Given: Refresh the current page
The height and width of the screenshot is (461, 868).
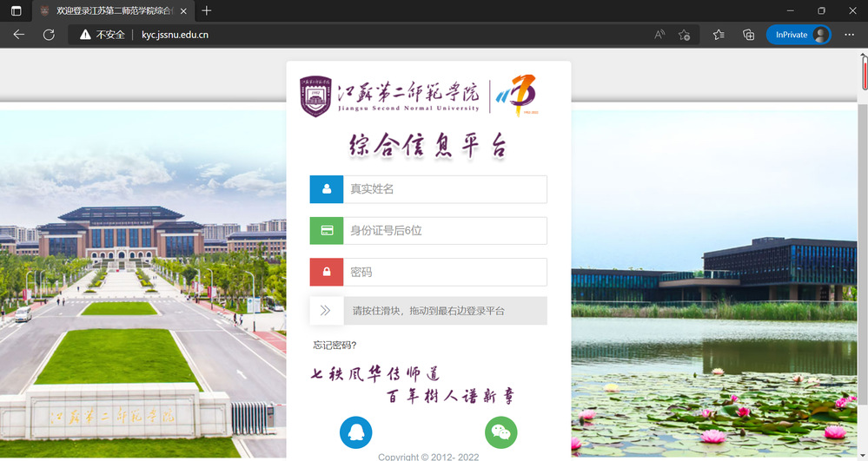Looking at the screenshot, I should click(x=49, y=35).
